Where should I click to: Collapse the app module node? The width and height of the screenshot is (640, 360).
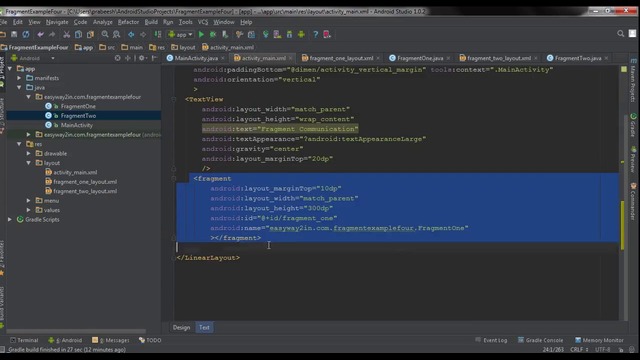(10, 69)
